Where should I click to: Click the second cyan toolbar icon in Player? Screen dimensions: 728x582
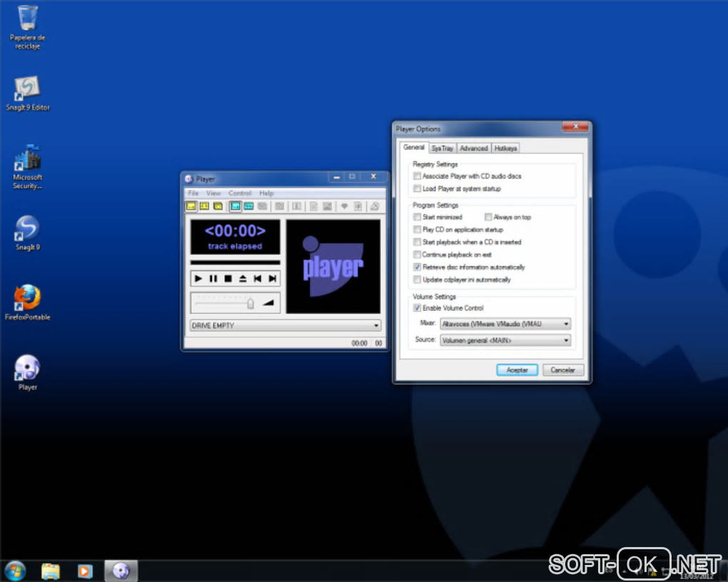(249, 206)
